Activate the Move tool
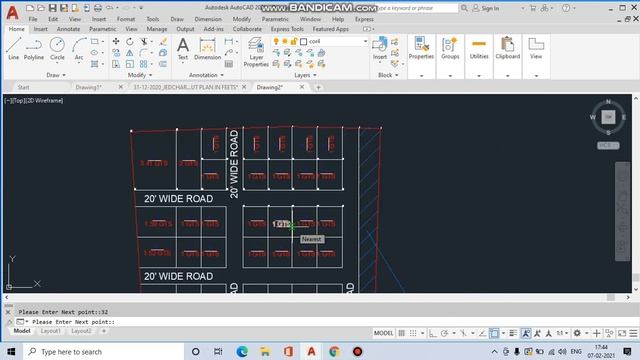 click(x=116, y=42)
